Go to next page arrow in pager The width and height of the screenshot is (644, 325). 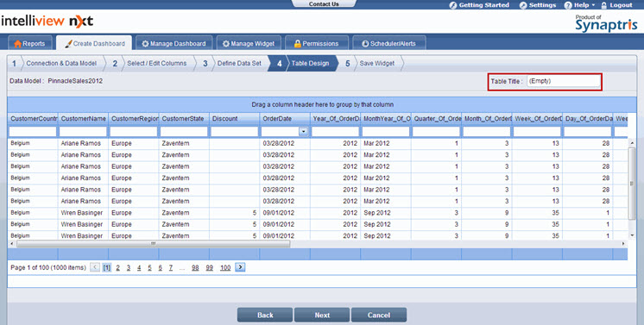pos(241,267)
